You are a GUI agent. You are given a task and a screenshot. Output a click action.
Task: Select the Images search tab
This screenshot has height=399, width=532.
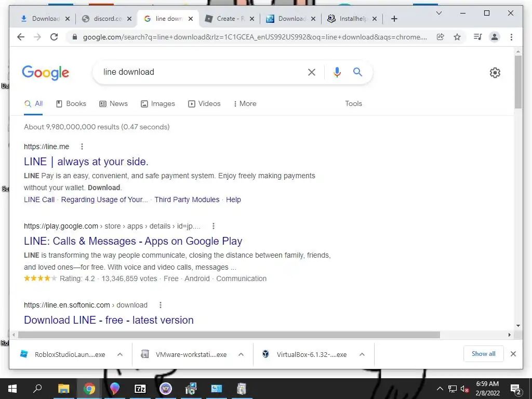[158, 104]
